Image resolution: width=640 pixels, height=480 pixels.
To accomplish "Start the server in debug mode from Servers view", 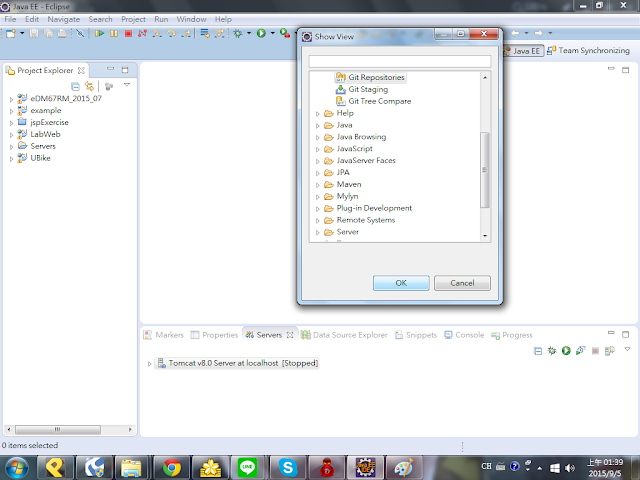I will [x=552, y=351].
